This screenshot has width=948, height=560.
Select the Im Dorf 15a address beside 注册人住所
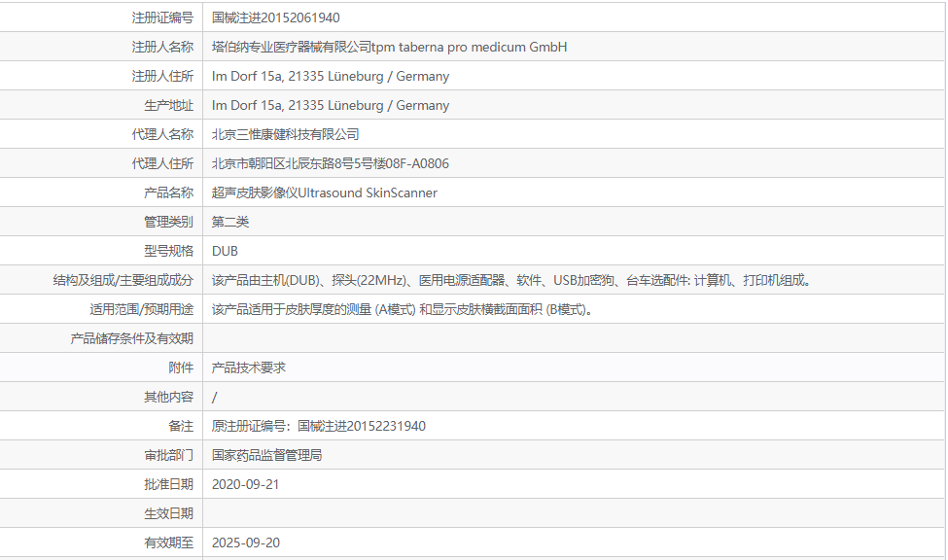click(x=331, y=76)
